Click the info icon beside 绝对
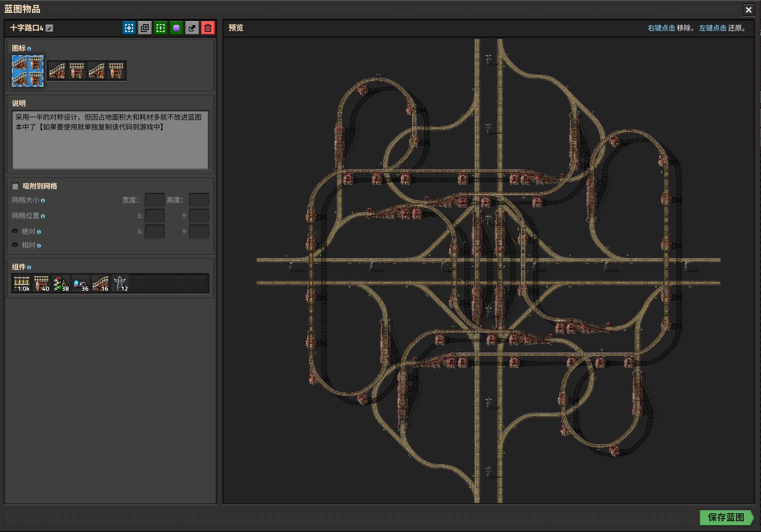Viewport: 761px width, 532px height. 39,232
